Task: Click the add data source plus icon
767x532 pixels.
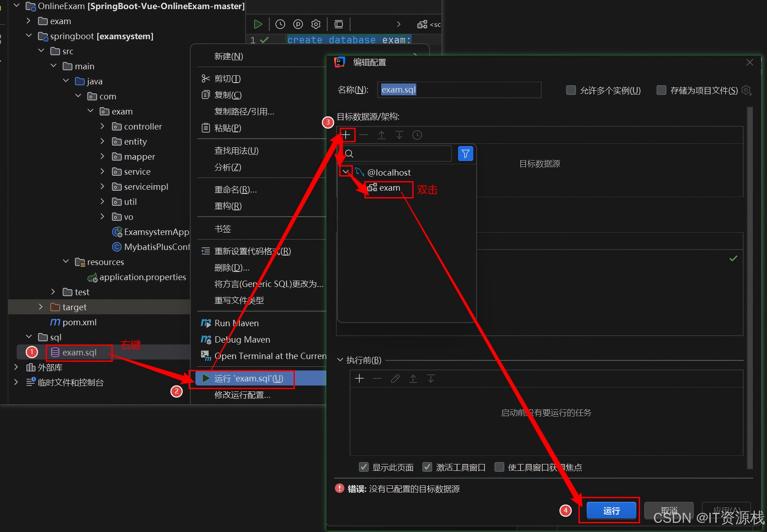Action: click(347, 135)
